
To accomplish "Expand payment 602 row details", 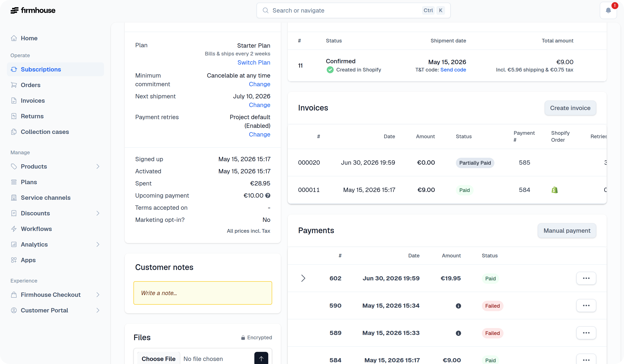I will (x=303, y=278).
